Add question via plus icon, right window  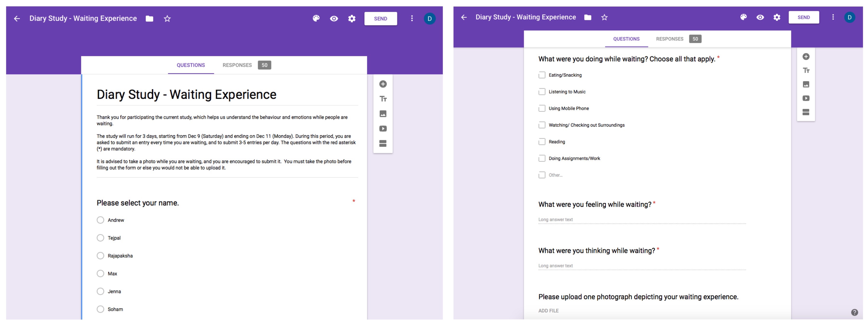click(806, 57)
